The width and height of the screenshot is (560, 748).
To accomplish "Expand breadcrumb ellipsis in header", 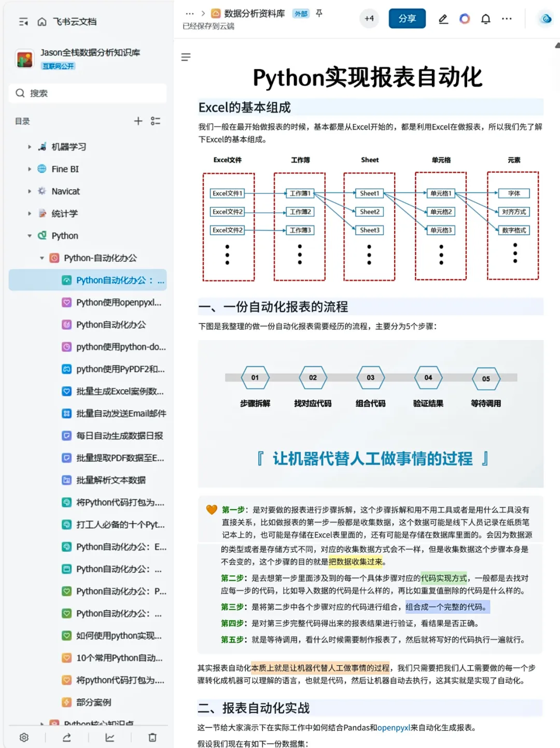I will (x=190, y=13).
